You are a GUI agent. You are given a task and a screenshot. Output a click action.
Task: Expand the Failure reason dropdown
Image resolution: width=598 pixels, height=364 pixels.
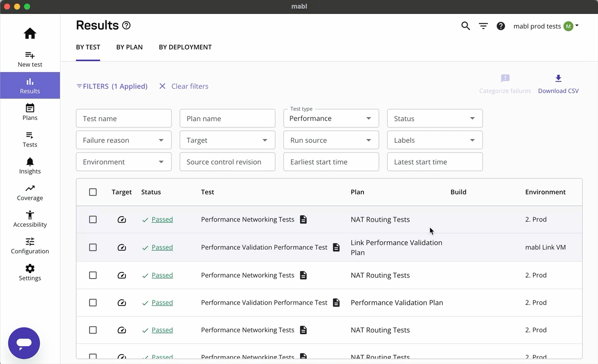click(123, 140)
